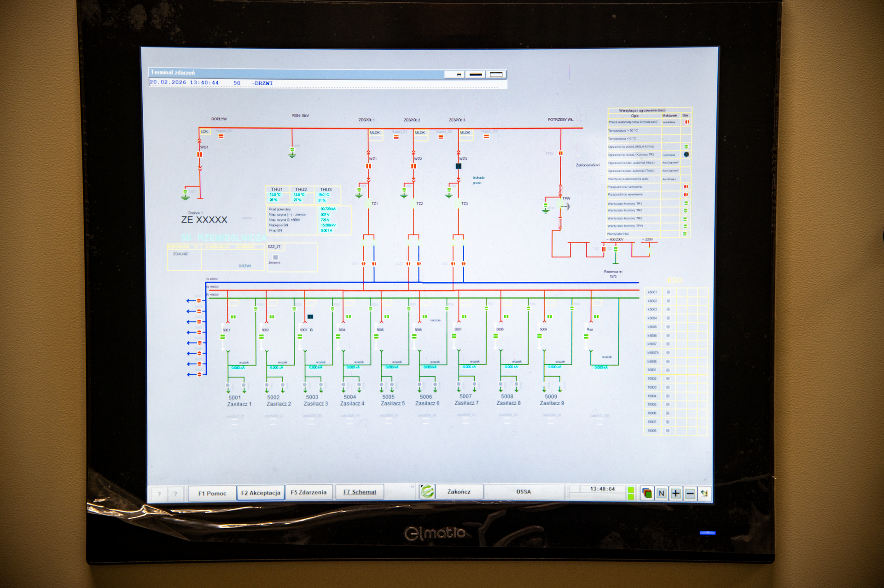Open the F5 Zdarzenia tab

(x=308, y=492)
